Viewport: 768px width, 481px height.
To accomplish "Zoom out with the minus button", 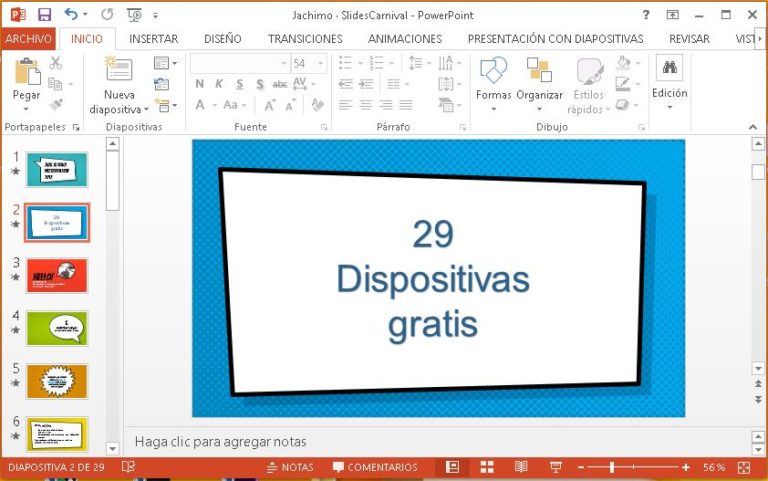I will (581, 467).
